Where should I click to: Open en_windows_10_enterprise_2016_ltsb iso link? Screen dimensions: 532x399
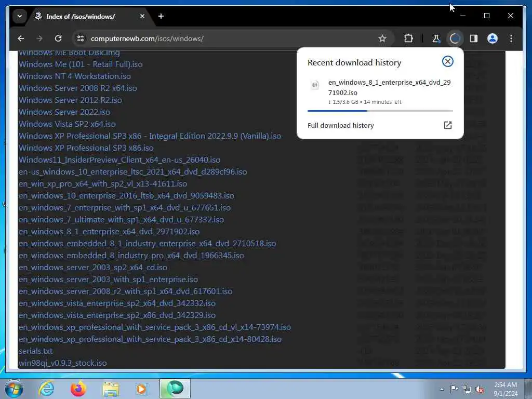pos(126,196)
